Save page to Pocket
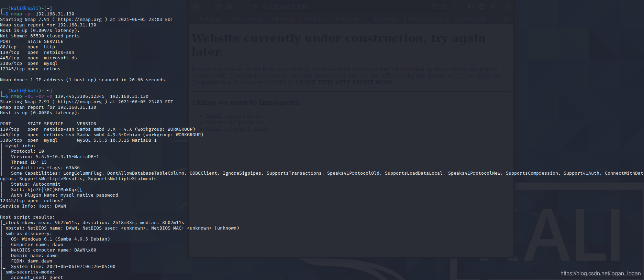The image size is (644, 280). [x=435, y=7]
